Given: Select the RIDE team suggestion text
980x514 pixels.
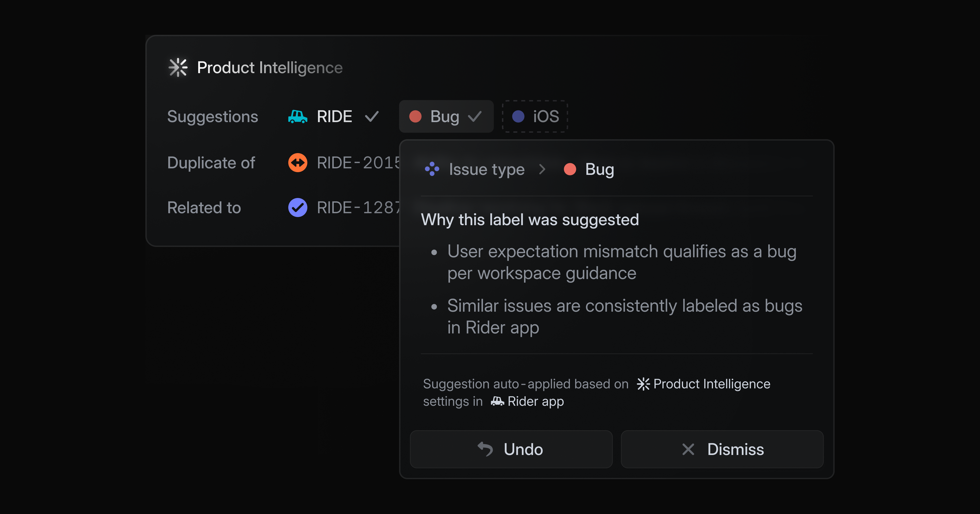Looking at the screenshot, I should point(334,116).
